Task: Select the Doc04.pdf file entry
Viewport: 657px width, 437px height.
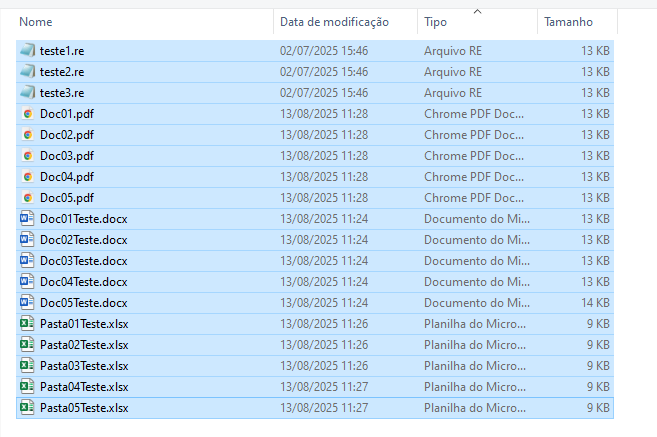Action: point(315,177)
